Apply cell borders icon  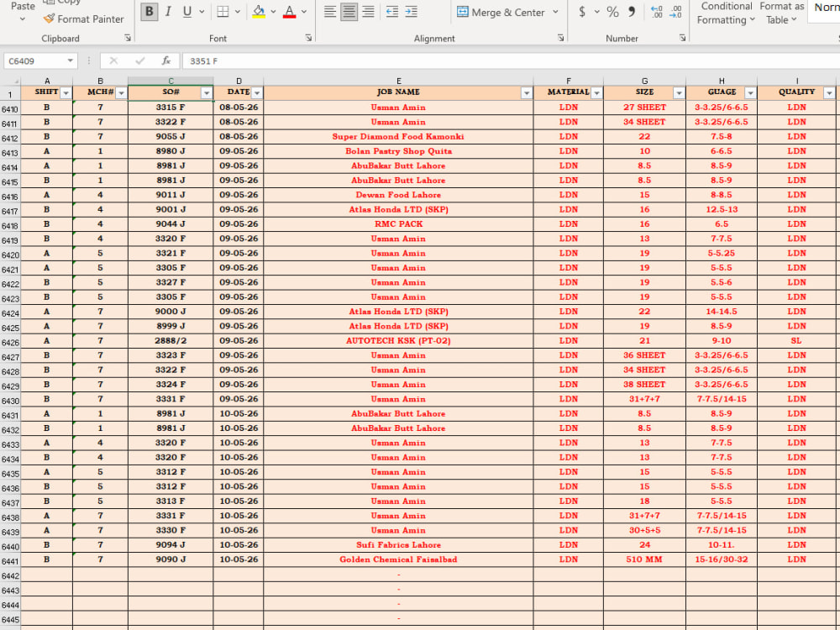click(223, 12)
